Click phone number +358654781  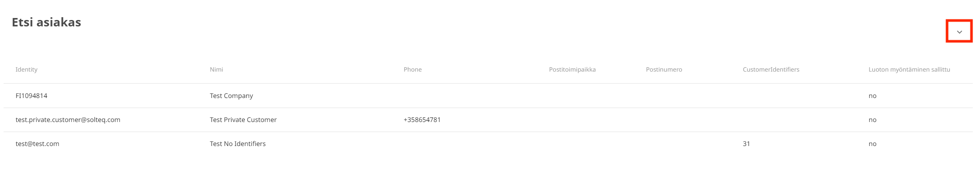[x=422, y=120]
